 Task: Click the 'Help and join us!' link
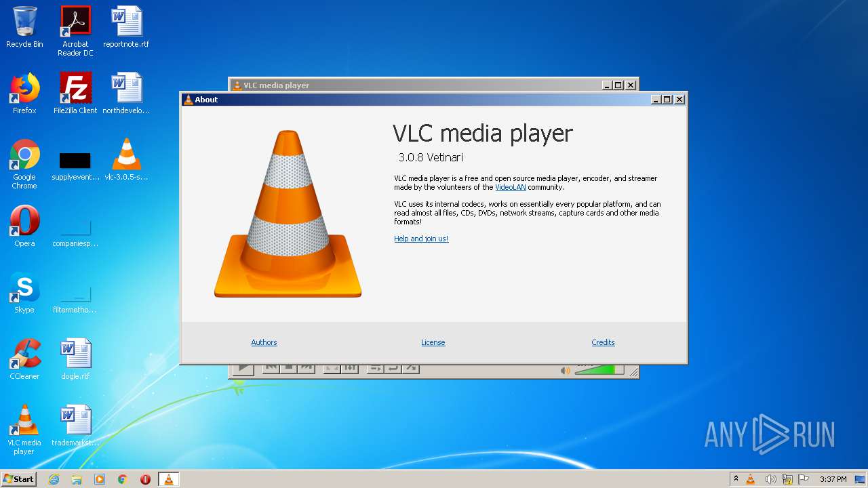[x=421, y=239]
